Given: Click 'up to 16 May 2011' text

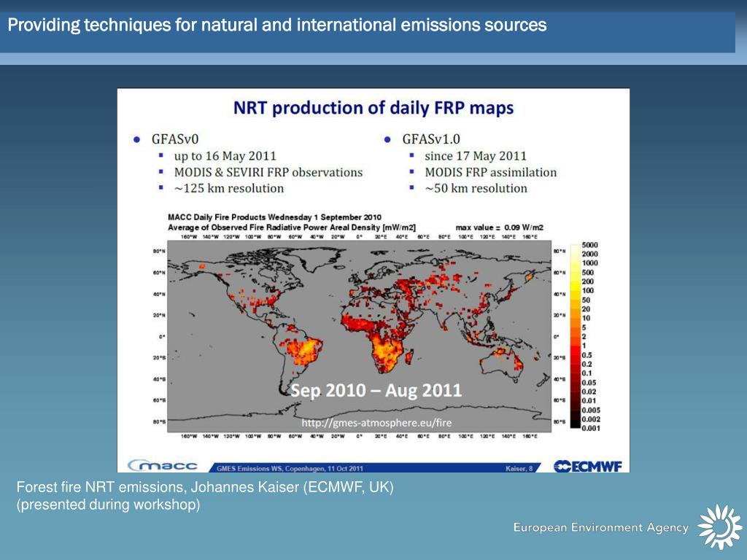Looking at the screenshot, I should pyautogui.click(x=225, y=156).
